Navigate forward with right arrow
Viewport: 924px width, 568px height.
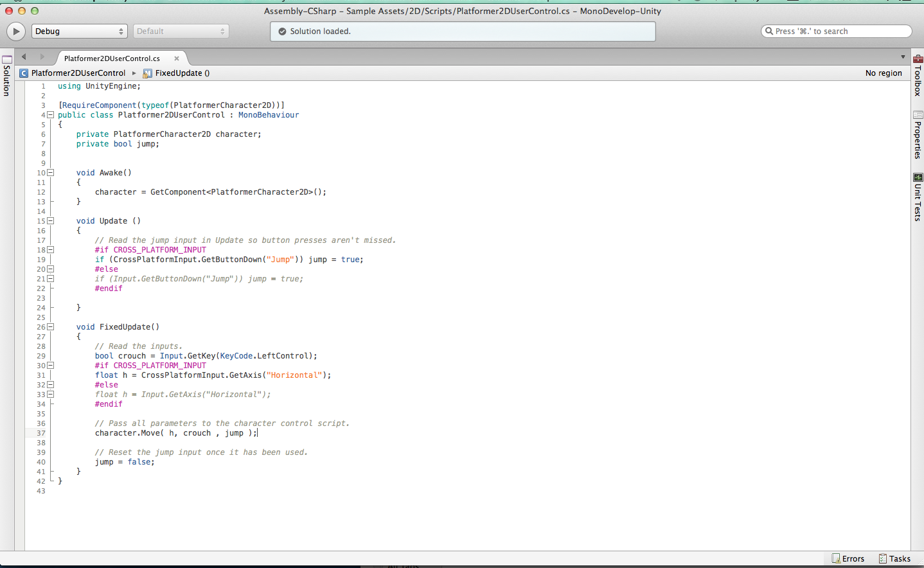(x=42, y=57)
